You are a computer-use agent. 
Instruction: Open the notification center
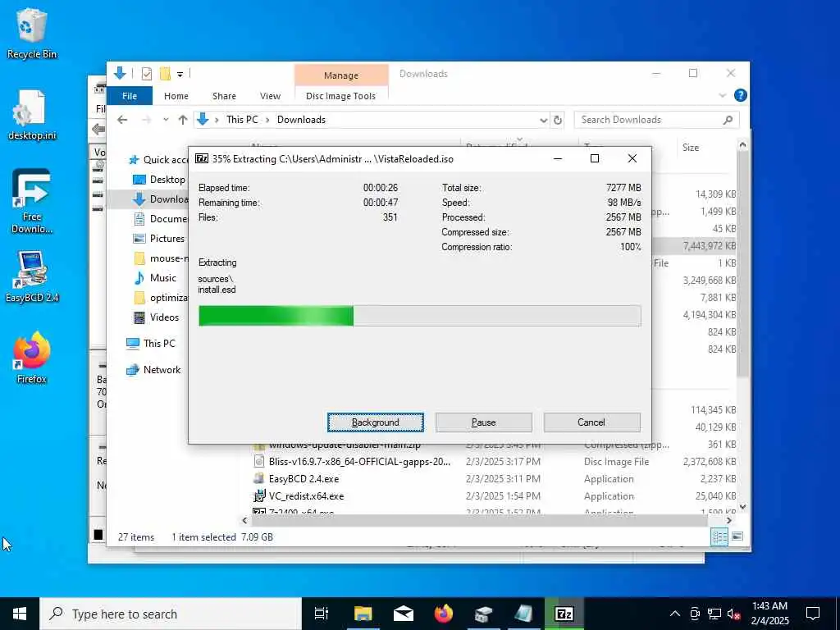(x=813, y=614)
